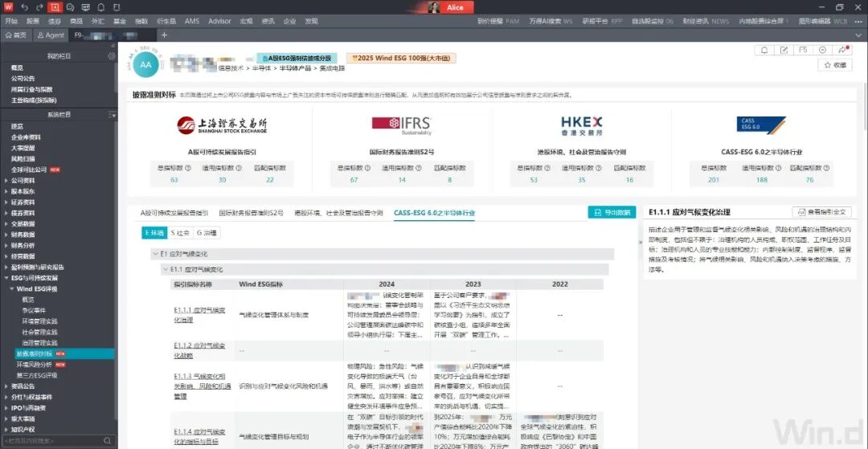868x449 pixels.
Task: Select the S 社会 toggle
Action: tap(180, 234)
